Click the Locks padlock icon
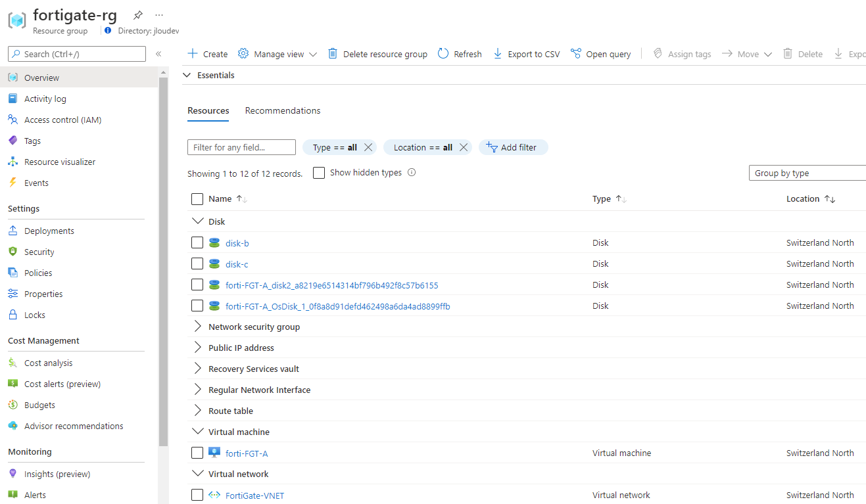Image resolution: width=866 pixels, height=504 pixels. [12, 315]
